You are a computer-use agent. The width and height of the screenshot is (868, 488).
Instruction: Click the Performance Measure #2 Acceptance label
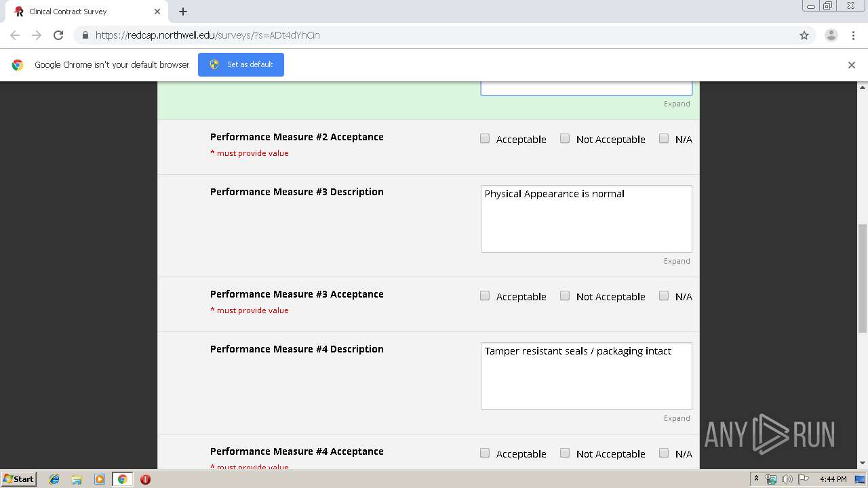297,137
